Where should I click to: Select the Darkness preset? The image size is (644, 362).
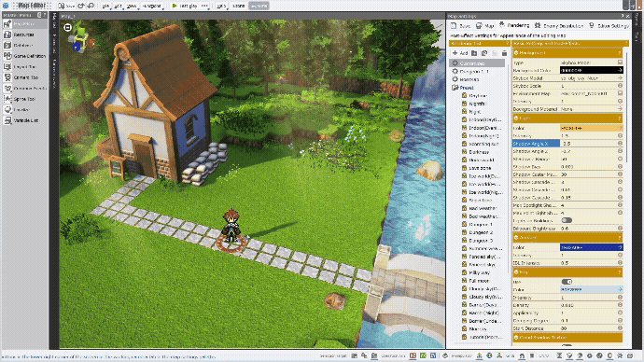[x=479, y=152]
